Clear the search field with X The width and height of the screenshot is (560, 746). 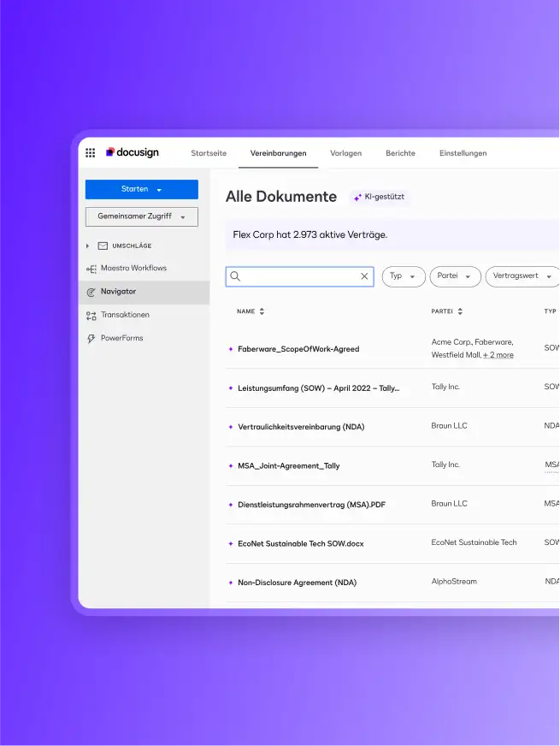364,276
